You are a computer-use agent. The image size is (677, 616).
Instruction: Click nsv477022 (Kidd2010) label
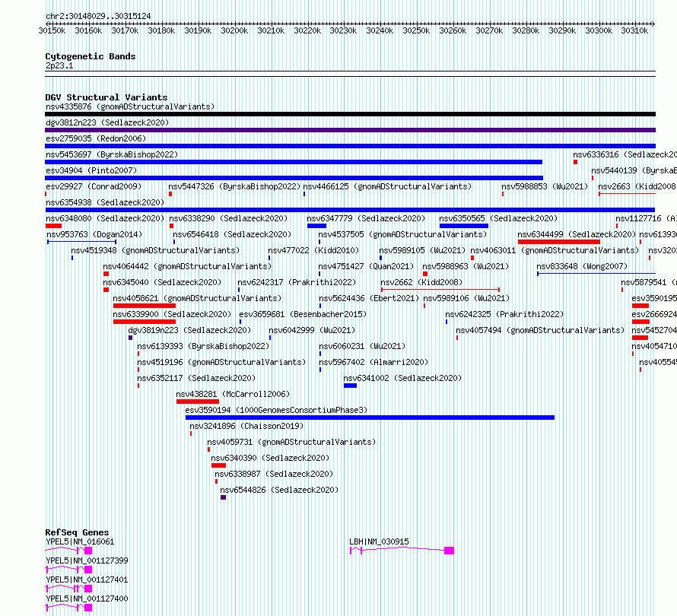coord(313,250)
